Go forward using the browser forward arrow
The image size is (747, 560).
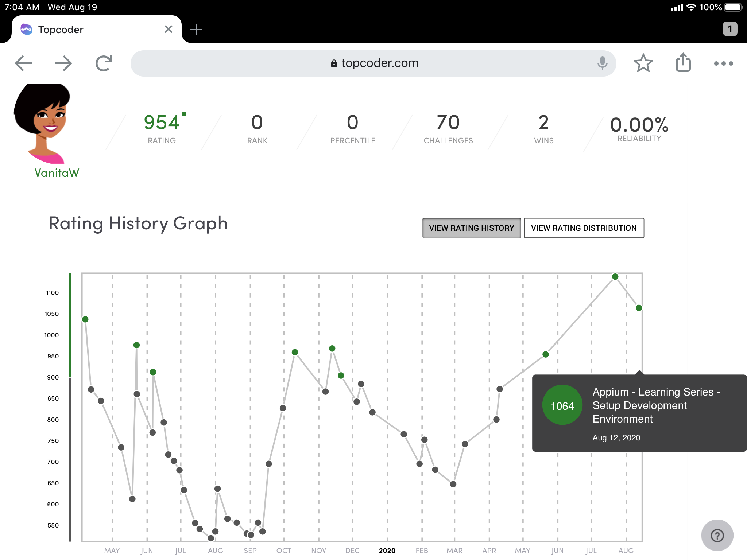(63, 63)
